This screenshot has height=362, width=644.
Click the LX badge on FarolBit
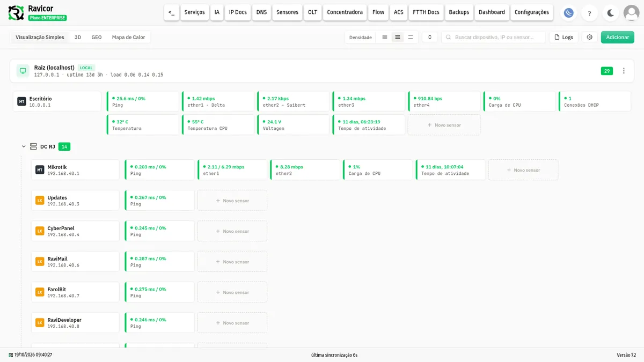[40, 292]
